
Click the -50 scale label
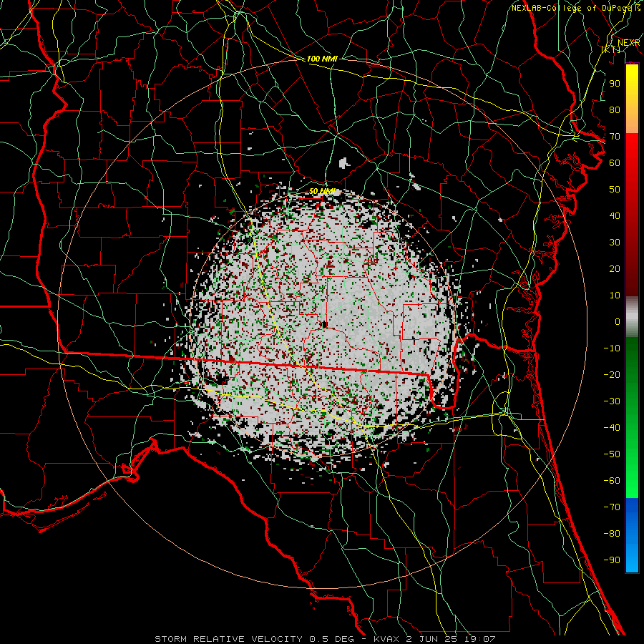click(612, 454)
